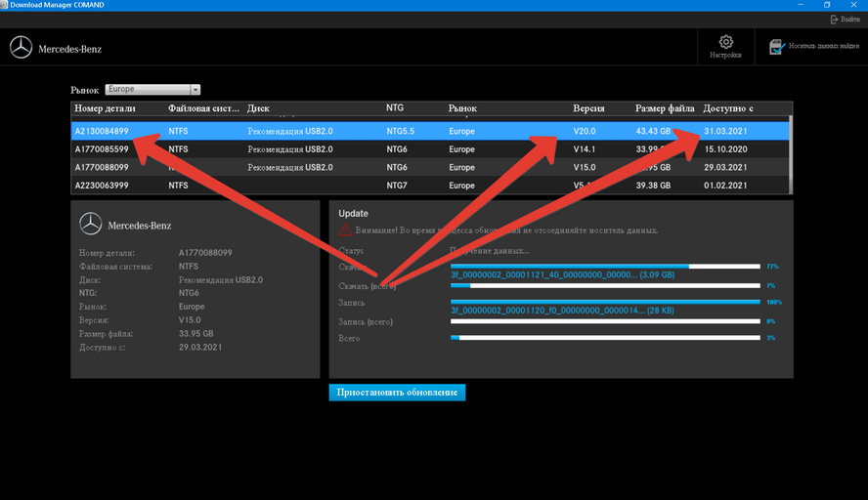This screenshot has height=500, width=868.
Task: Select row with part number A1770088099
Action: pyautogui.click(x=429, y=167)
